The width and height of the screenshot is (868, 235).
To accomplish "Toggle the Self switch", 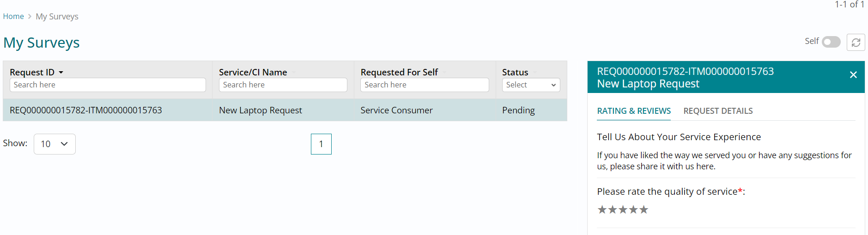I will 831,42.
